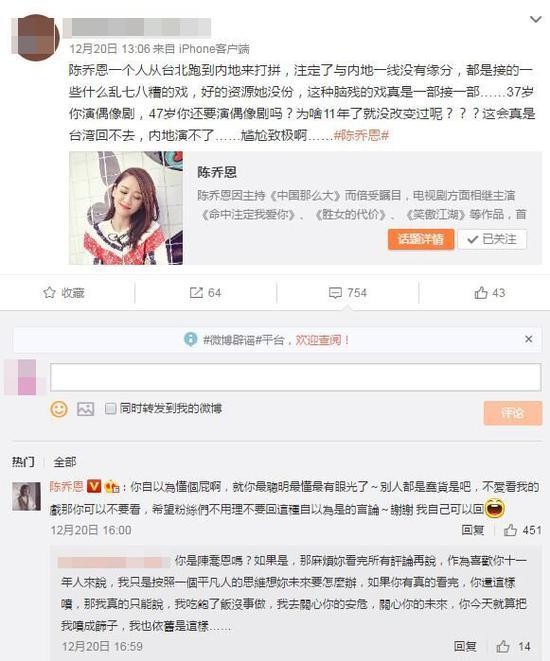Click the 陈乔恩 topic card photo
The width and height of the screenshot is (550, 661).
pos(126,208)
